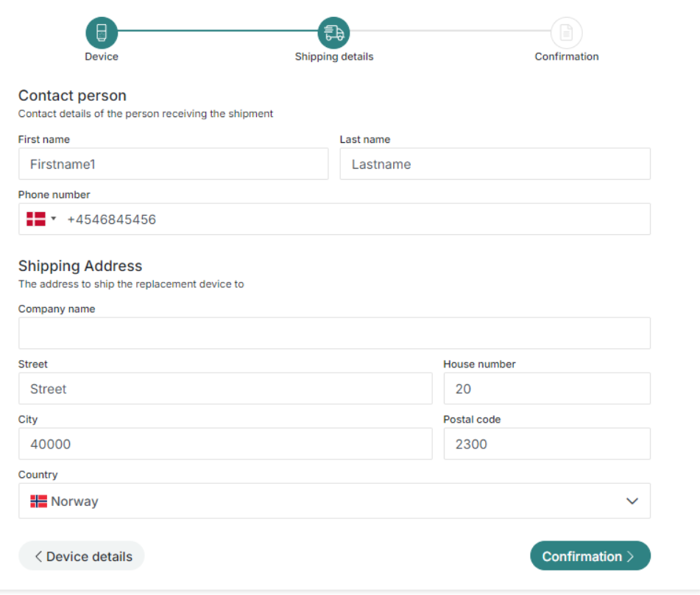Select the Confirmation step label
Screen dimensions: 700x595
pyautogui.click(x=567, y=57)
